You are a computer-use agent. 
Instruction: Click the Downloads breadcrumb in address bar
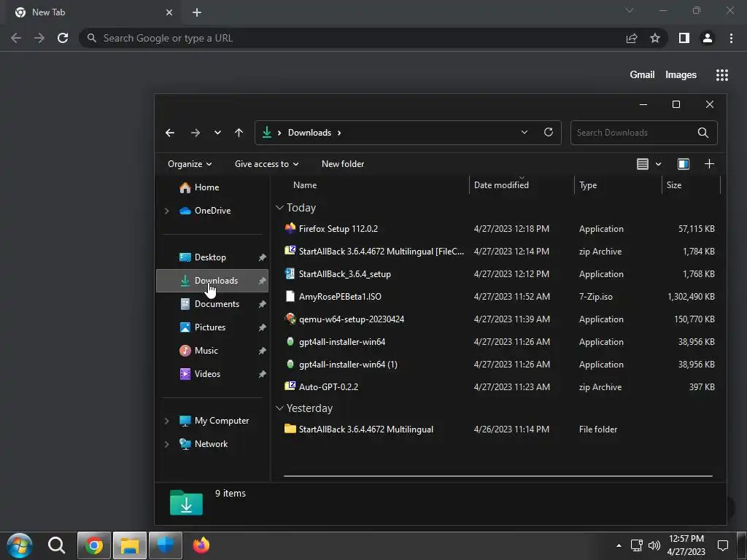point(309,133)
